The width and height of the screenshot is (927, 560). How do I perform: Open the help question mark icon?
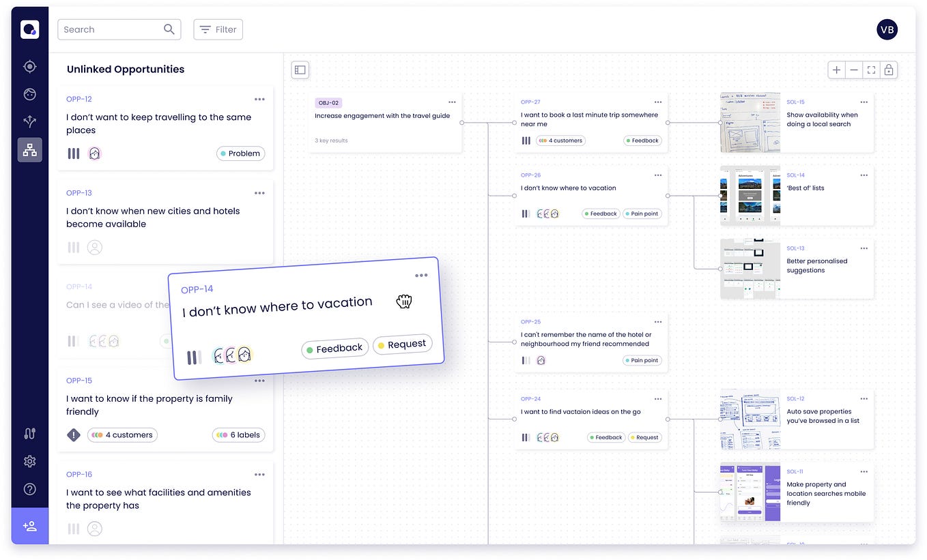coord(29,489)
